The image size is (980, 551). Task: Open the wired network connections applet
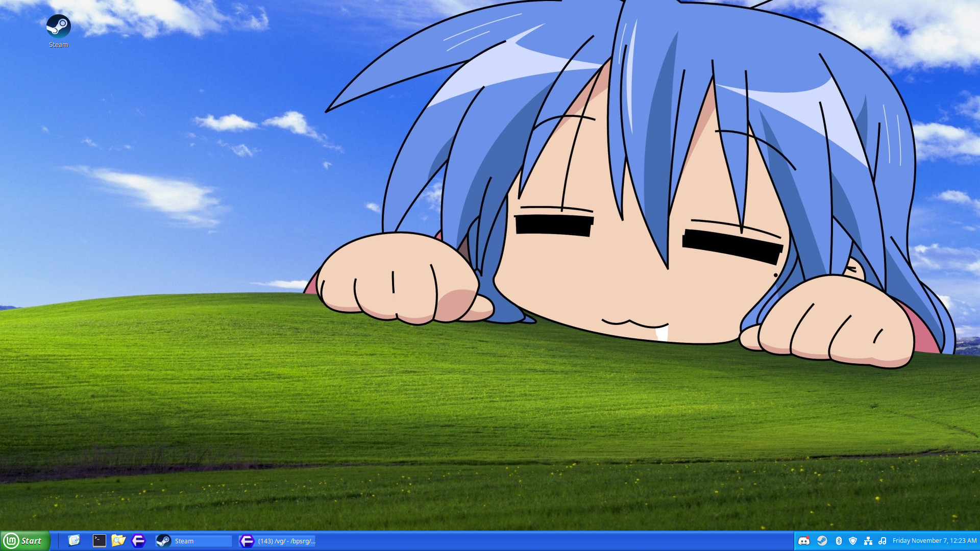[x=868, y=540]
